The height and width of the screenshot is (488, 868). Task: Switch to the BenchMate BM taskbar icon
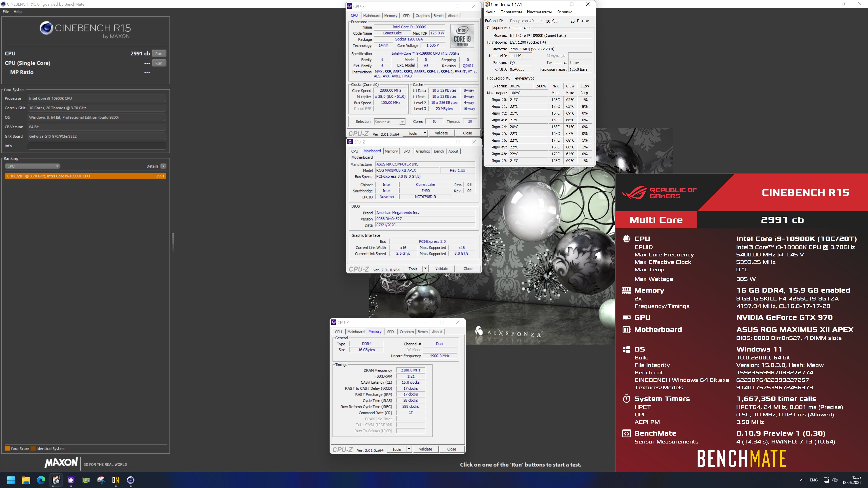click(x=116, y=480)
